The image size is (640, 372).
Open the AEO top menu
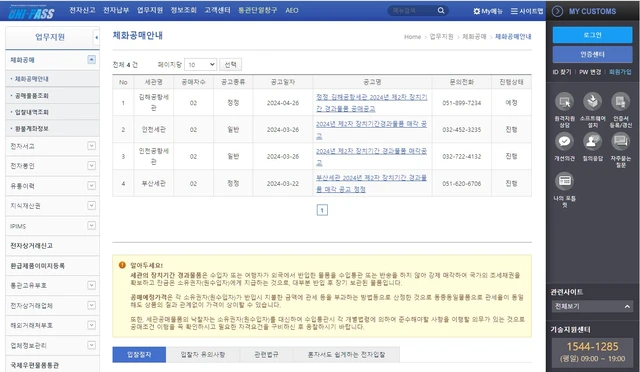(x=292, y=11)
